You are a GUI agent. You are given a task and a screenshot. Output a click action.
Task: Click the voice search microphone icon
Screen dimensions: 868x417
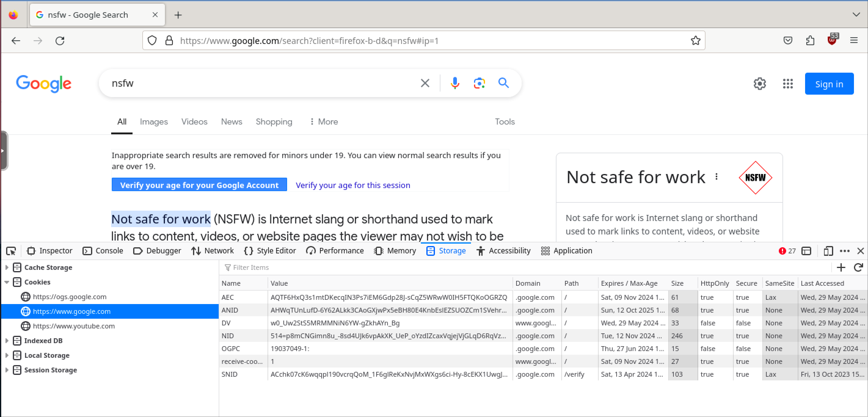[454, 83]
